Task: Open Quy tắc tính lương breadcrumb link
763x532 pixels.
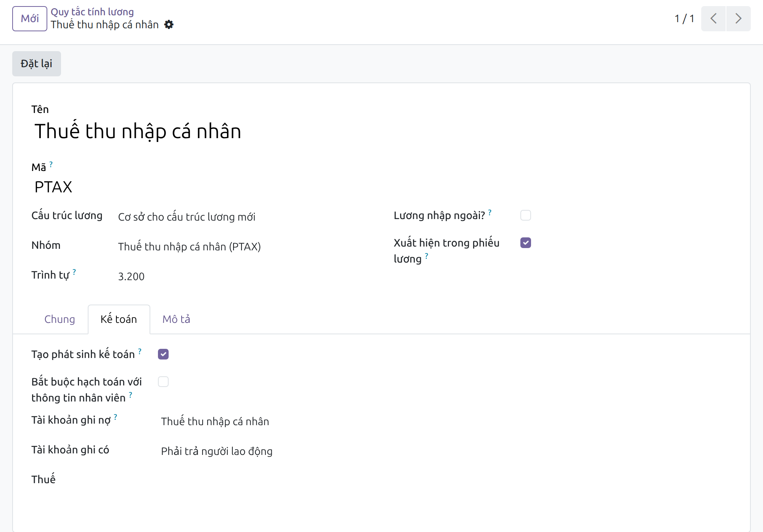Action: click(x=92, y=12)
